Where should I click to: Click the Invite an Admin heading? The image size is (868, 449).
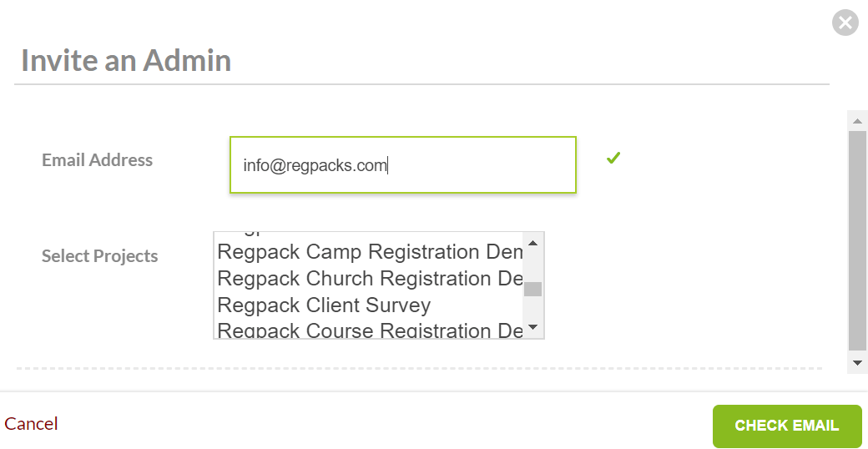(126, 61)
